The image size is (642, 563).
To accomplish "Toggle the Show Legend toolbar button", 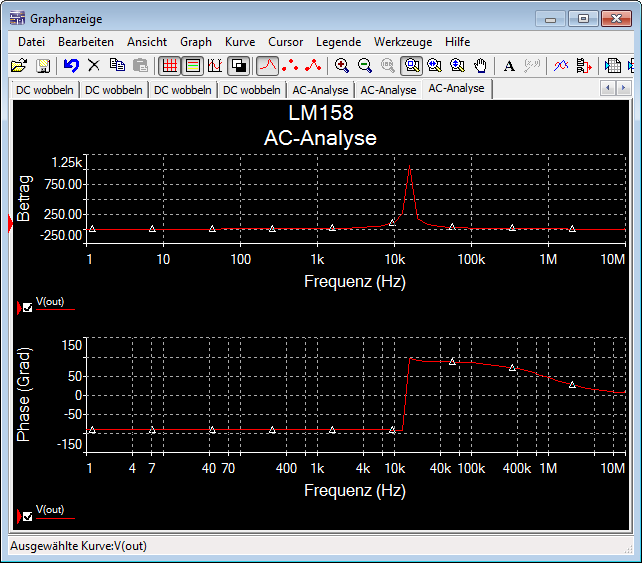I will coord(192,66).
